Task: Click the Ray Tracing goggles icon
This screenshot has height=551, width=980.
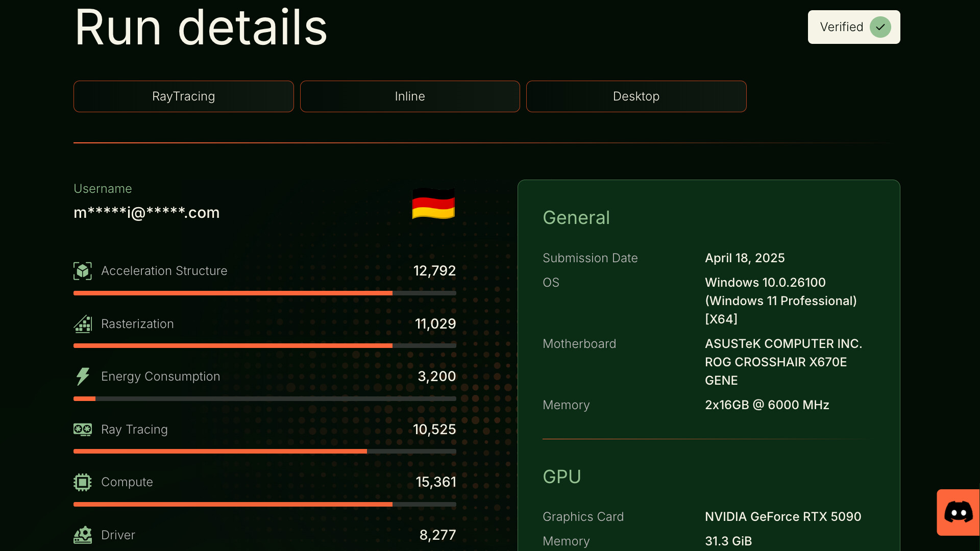Action: click(82, 430)
